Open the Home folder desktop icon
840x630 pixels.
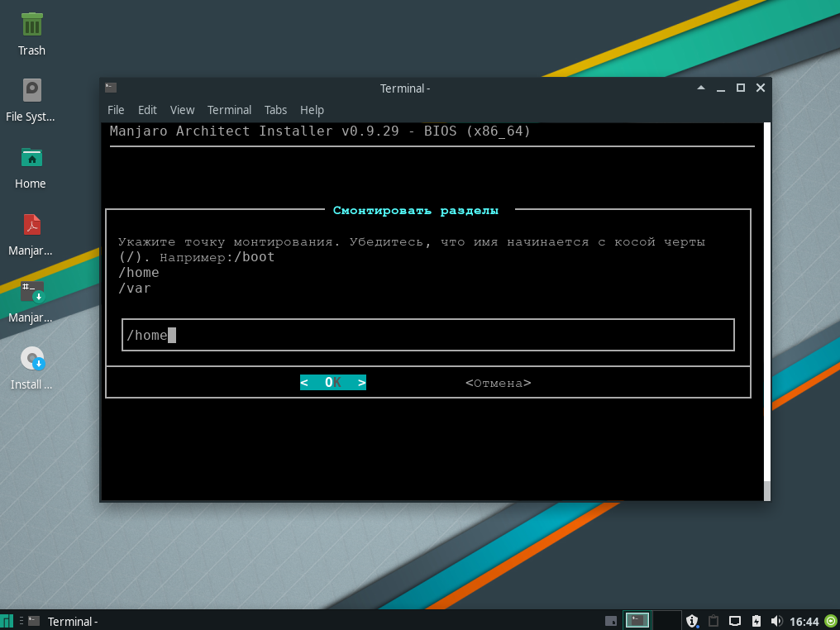(x=31, y=158)
